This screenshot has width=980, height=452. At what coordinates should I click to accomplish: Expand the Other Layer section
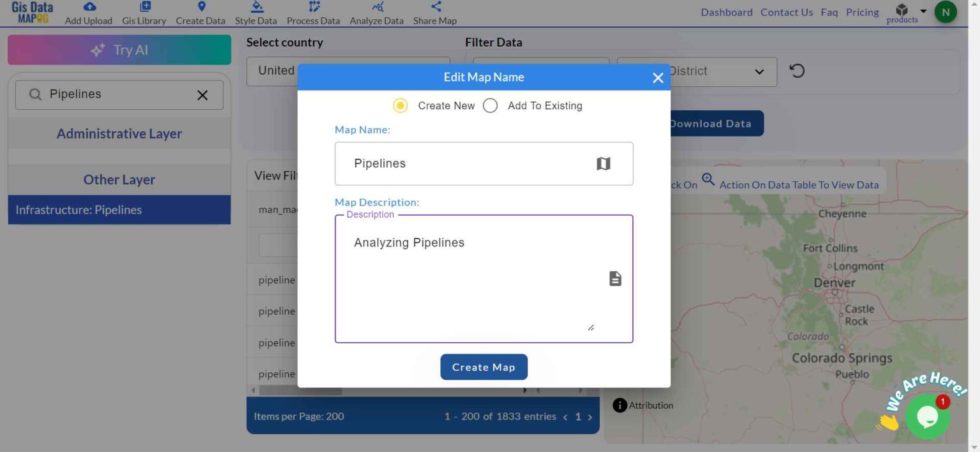point(119,179)
